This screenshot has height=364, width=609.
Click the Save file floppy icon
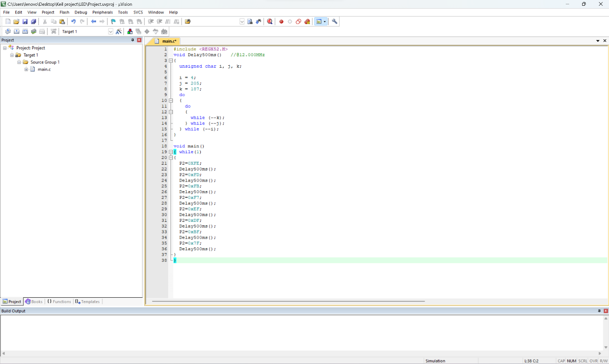point(25,22)
